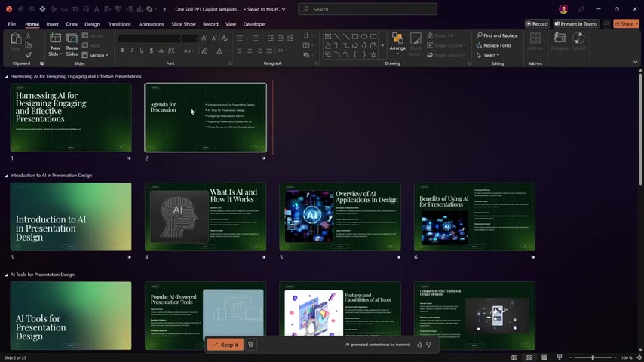The height and width of the screenshot is (362, 644).
Task: Select the Isosceles Triangle shape
Action: pyautogui.click(x=328, y=45)
